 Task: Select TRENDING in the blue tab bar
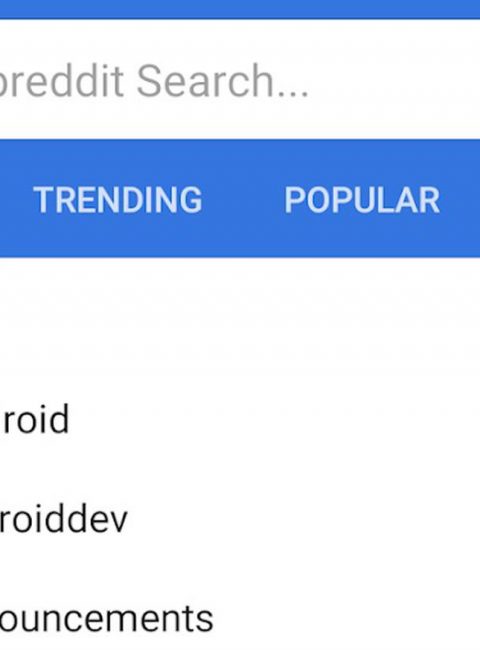118,200
